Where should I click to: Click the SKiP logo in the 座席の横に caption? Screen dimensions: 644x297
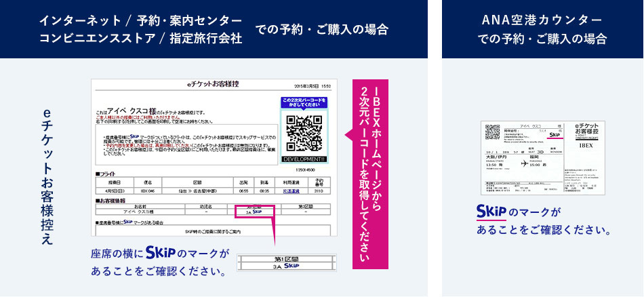(161, 253)
